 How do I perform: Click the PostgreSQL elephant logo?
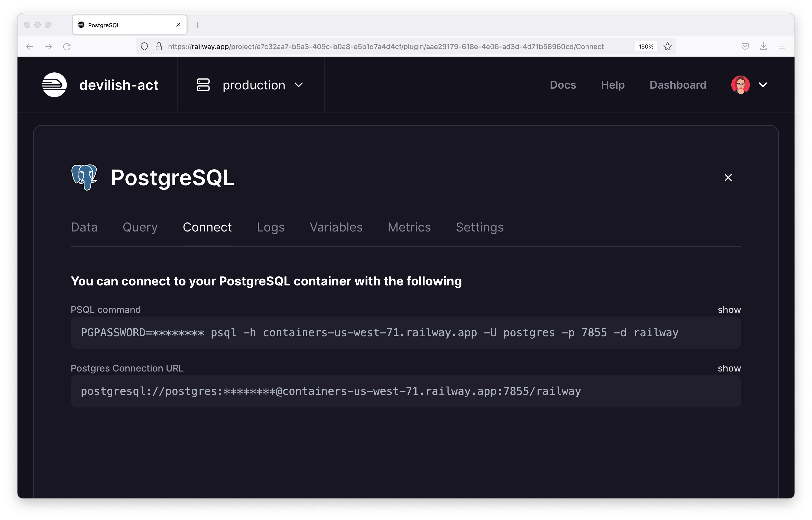84,177
